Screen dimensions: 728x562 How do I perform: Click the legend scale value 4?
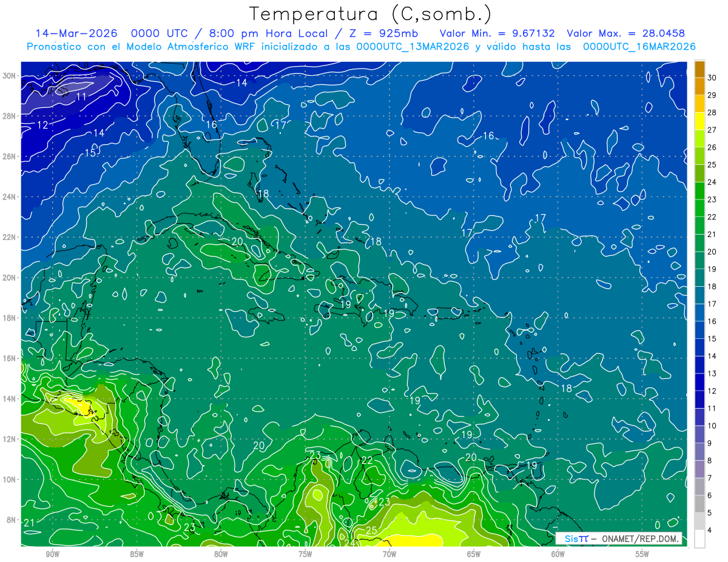tap(709, 530)
